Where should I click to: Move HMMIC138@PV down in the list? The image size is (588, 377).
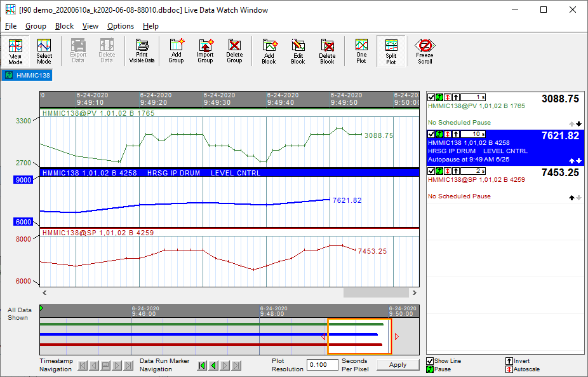tap(578, 123)
